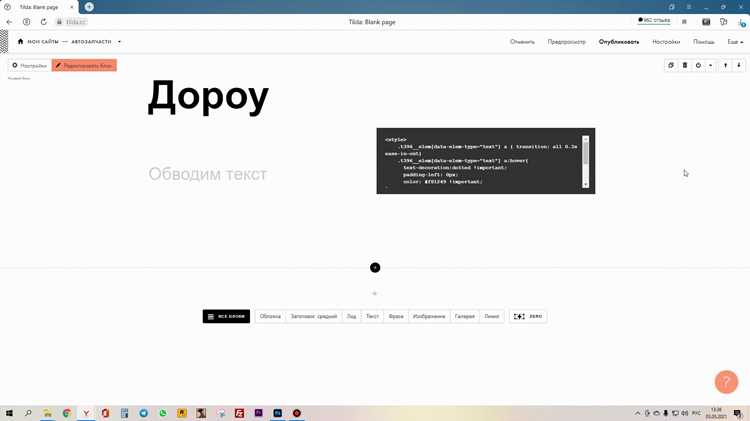Screen dimensions: 750x421
Task: Select the Линия block category
Action: click(492, 316)
